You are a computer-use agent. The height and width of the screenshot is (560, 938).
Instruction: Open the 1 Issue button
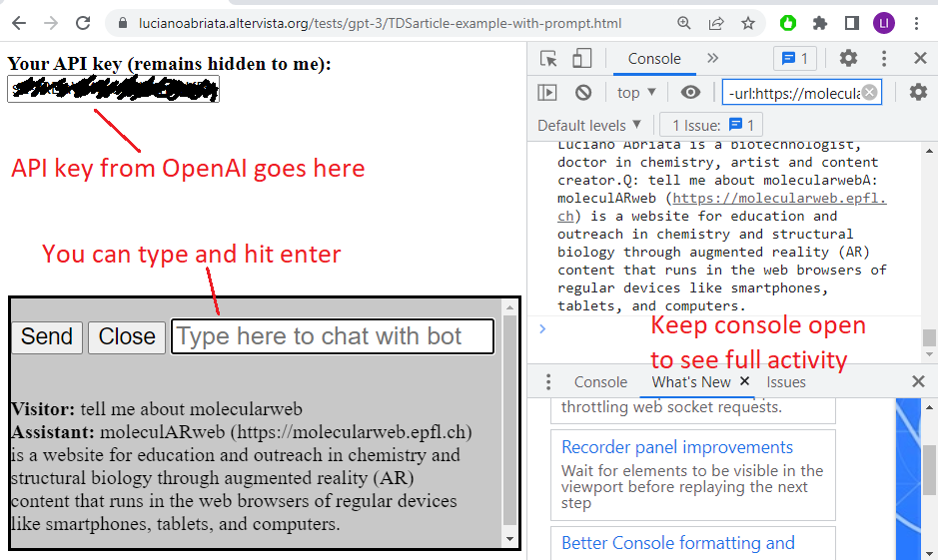[711, 125]
